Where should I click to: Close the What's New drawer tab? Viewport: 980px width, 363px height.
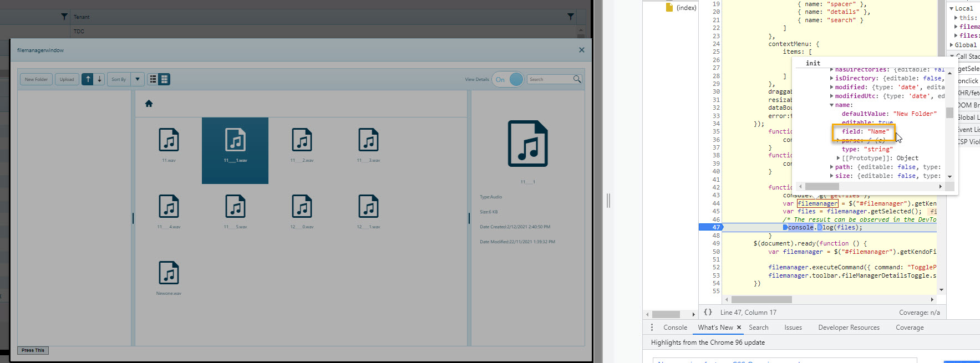739,328
